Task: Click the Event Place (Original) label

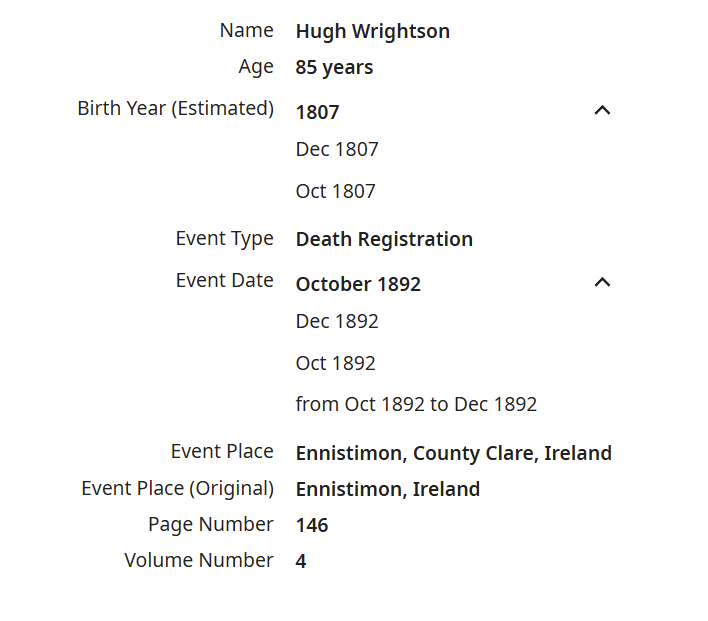Action: point(177,489)
